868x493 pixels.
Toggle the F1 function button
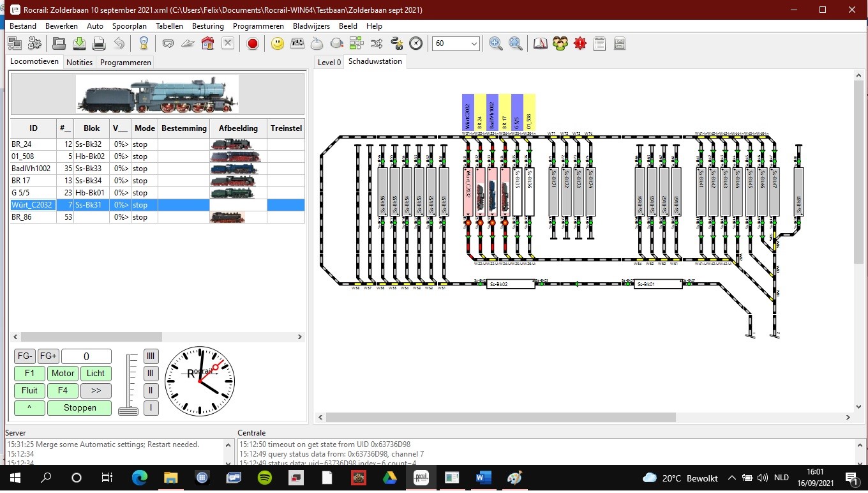29,374
